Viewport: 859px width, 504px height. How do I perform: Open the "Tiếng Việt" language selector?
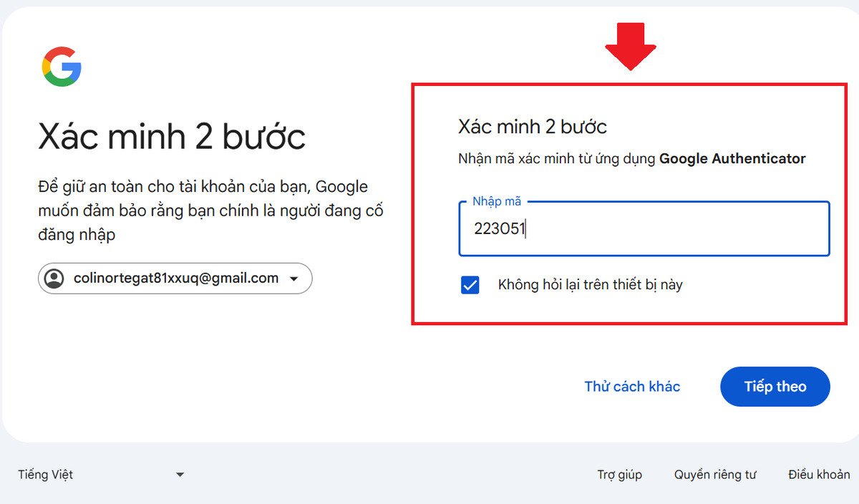click(46, 475)
